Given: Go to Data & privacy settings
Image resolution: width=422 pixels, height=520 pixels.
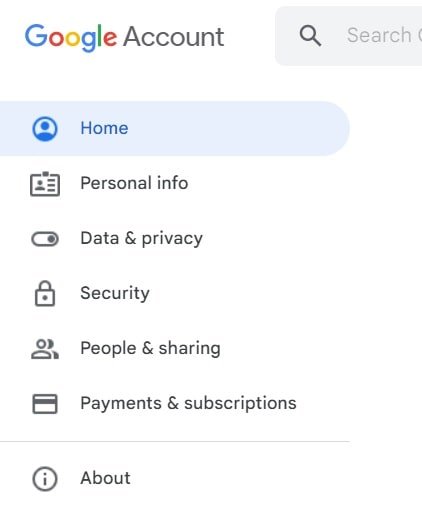Looking at the screenshot, I should pyautogui.click(x=141, y=239).
